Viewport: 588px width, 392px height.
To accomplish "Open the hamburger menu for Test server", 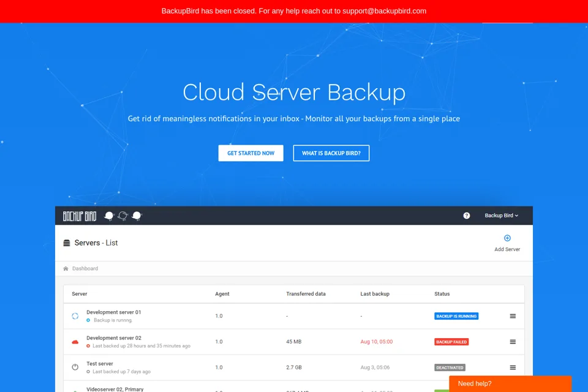I will click(x=513, y=367).
